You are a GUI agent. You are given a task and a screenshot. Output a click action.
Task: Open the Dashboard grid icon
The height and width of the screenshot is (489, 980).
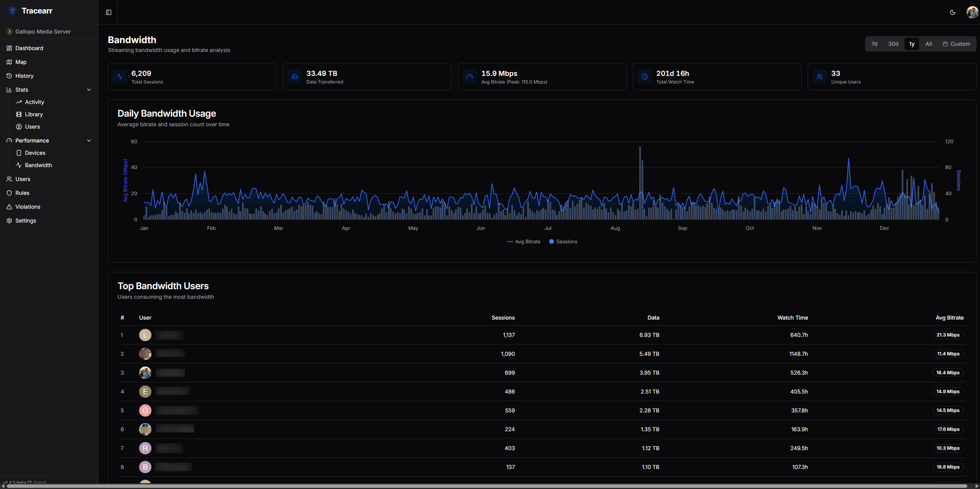click(9, 48)
